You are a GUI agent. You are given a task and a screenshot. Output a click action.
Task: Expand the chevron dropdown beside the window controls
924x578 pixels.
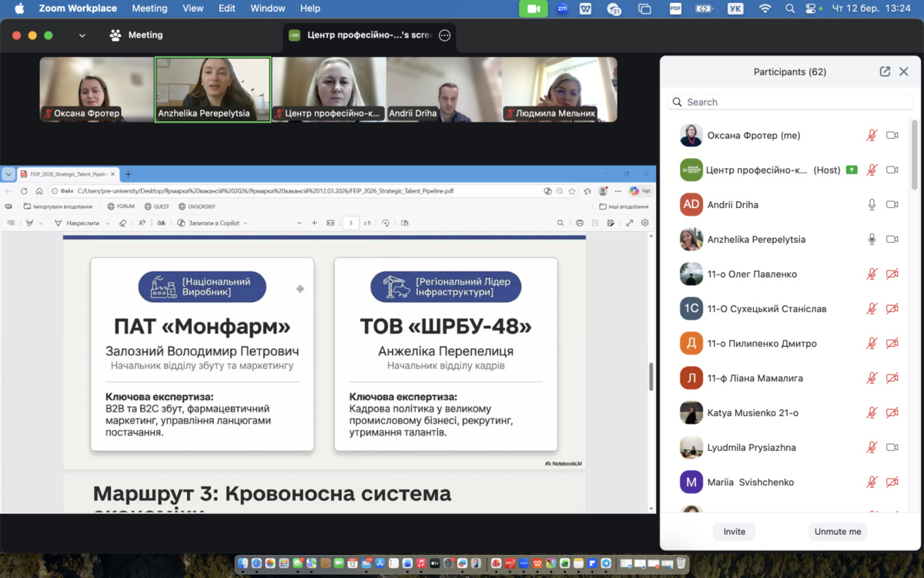(x=82, y=35)
